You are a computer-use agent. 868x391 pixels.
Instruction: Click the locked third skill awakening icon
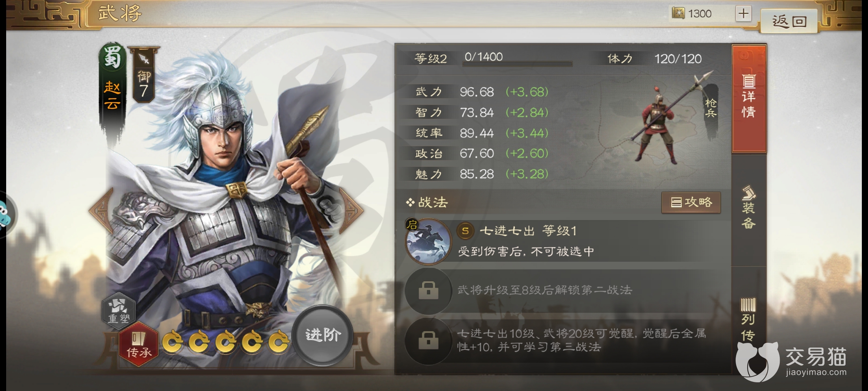[429, 340]
